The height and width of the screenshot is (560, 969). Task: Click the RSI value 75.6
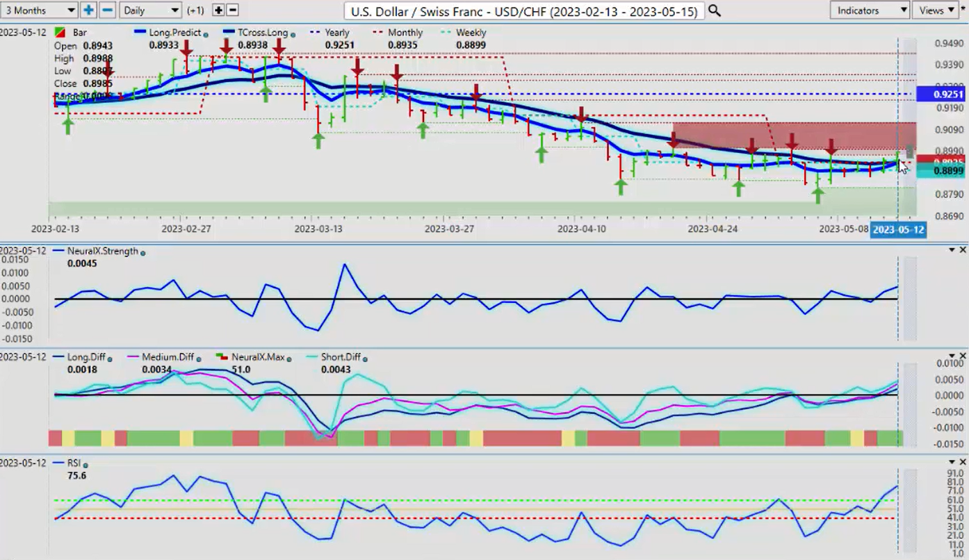pyautogui.click(x=78, y=475)
